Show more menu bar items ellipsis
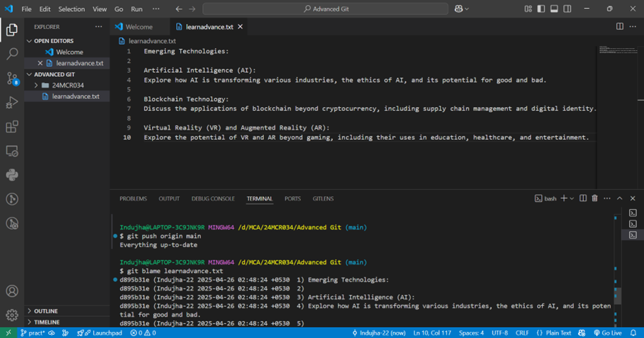 click(x=156, y=9)
